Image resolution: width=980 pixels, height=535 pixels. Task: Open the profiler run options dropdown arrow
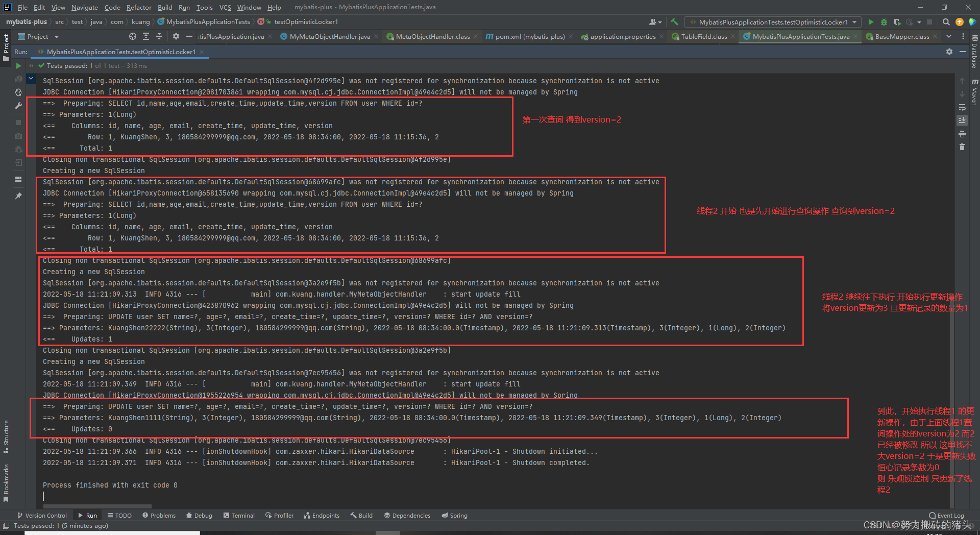click(919, 22)
